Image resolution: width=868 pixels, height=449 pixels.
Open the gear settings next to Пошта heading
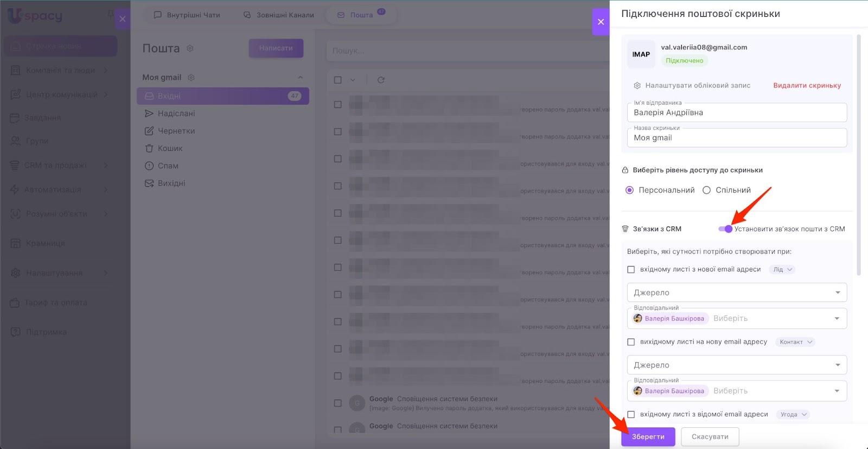(190, 48)
